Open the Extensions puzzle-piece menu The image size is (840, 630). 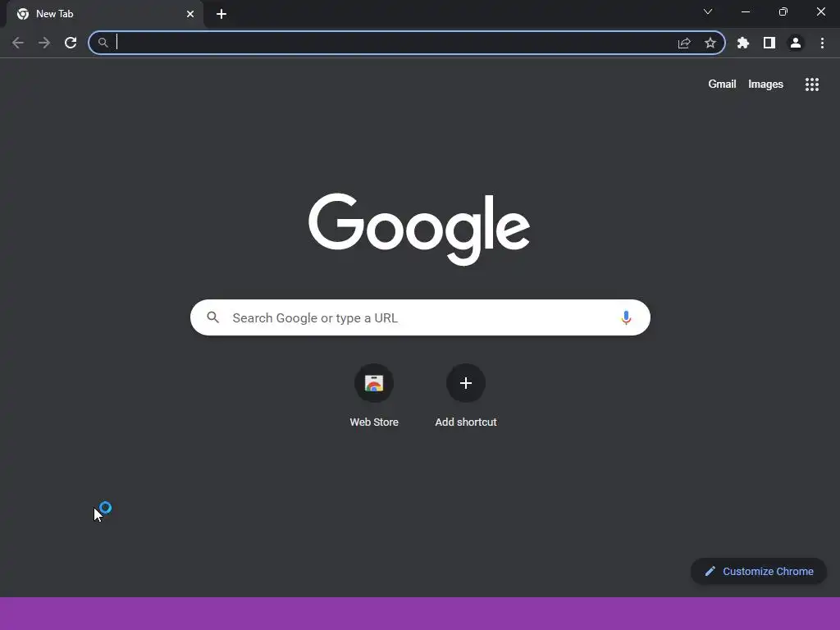click(x=743, y=43)
